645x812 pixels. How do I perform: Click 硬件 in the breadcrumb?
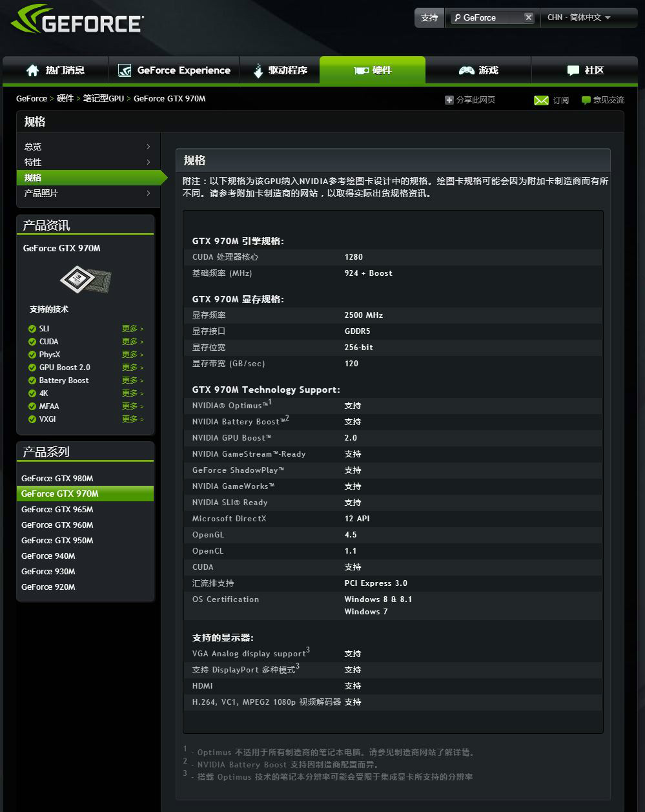(65, 99)
